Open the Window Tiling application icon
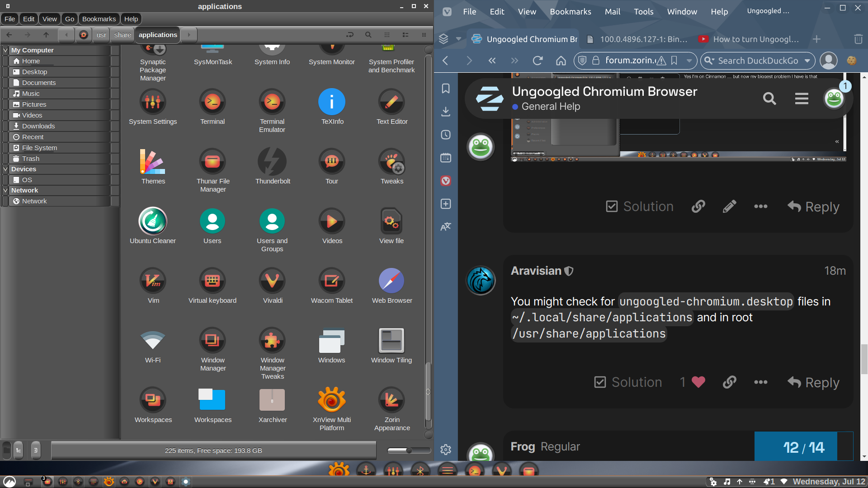Screen dimensions: 868x488 392,340
